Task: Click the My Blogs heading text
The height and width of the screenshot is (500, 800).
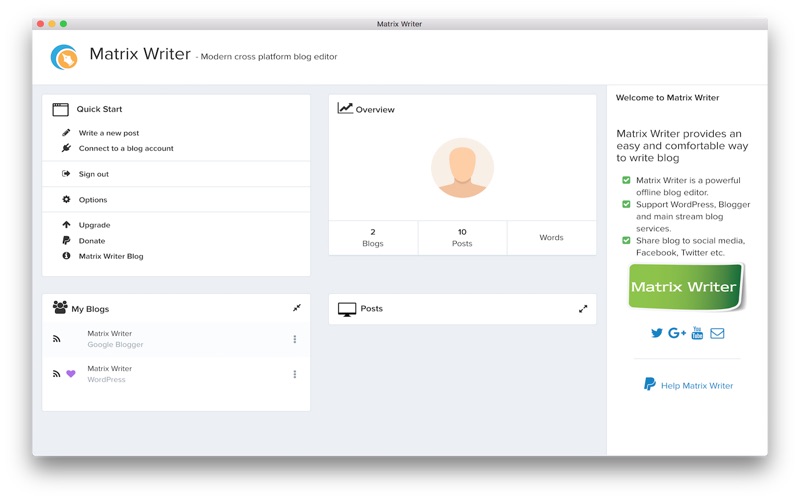Action: pos(90,309)
